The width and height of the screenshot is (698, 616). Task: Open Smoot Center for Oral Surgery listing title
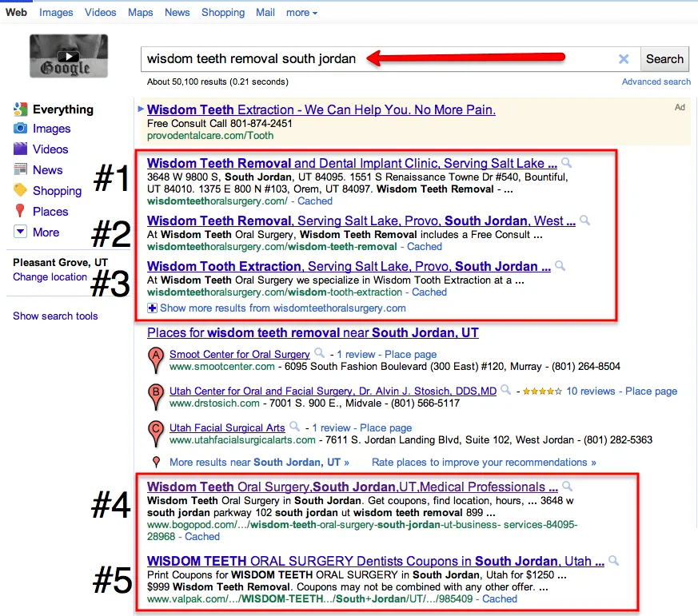click(x=240, y=355)
